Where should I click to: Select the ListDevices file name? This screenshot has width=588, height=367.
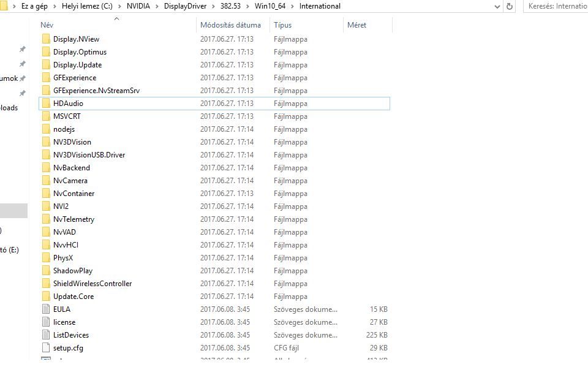[71, 335]
